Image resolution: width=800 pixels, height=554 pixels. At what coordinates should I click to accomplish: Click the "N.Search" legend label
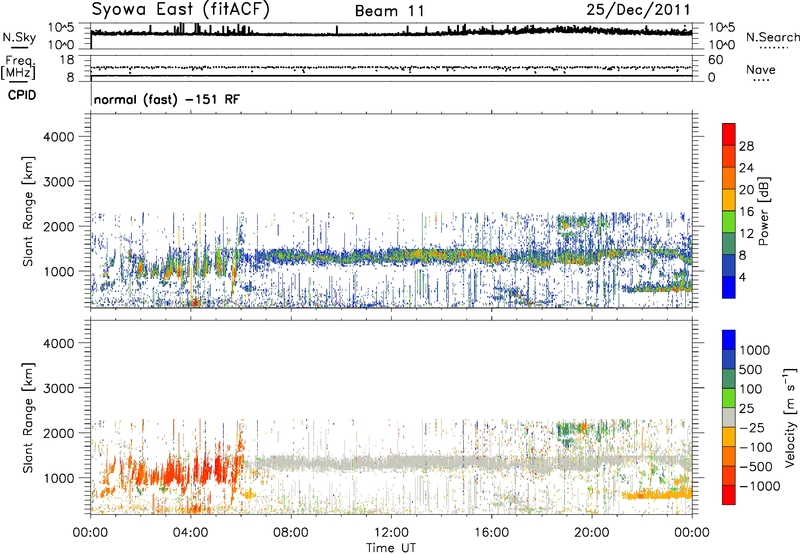point(772,37)
